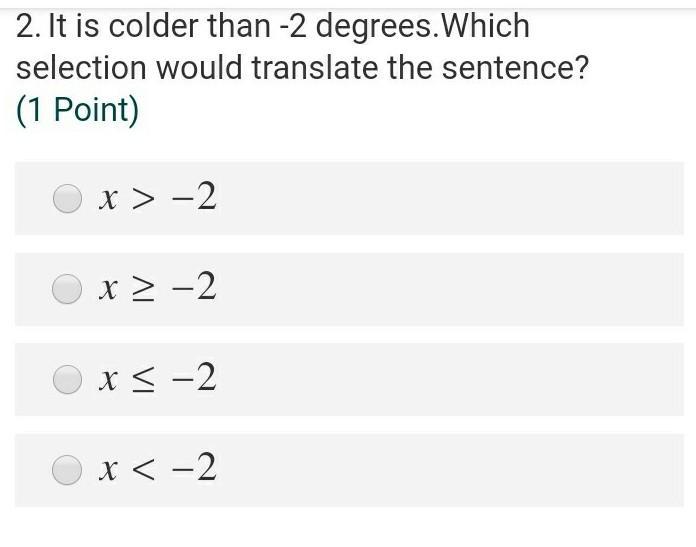Click the word 'degrees.Which' in the question
Screen dimensions: 696x547
[422, 27]
